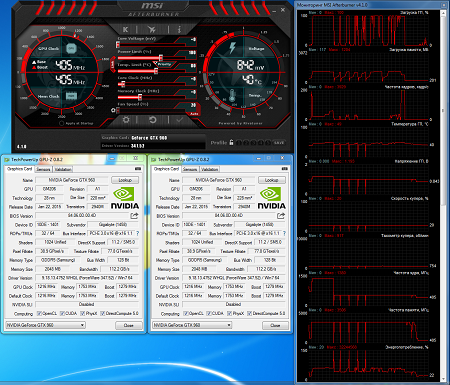Viewport: 450px width, 385px height.
Task: Toggle OpenCL checkbox in the active GPU-Z window
Action: coord(186,313)
